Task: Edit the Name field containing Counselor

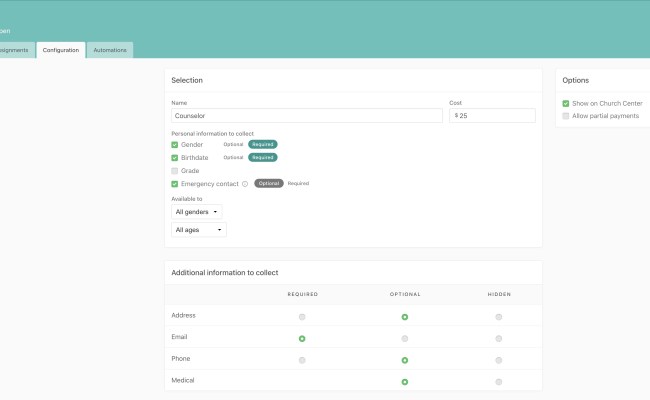Action: (307, 116)
